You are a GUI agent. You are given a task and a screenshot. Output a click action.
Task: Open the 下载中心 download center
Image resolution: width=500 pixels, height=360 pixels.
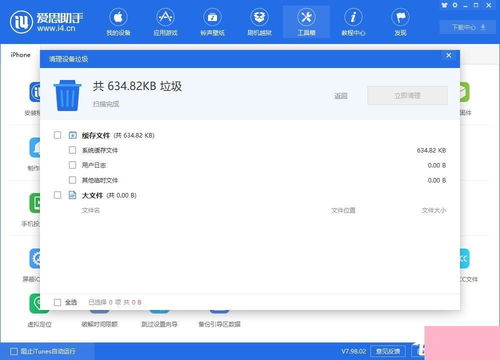click(468, 27)
